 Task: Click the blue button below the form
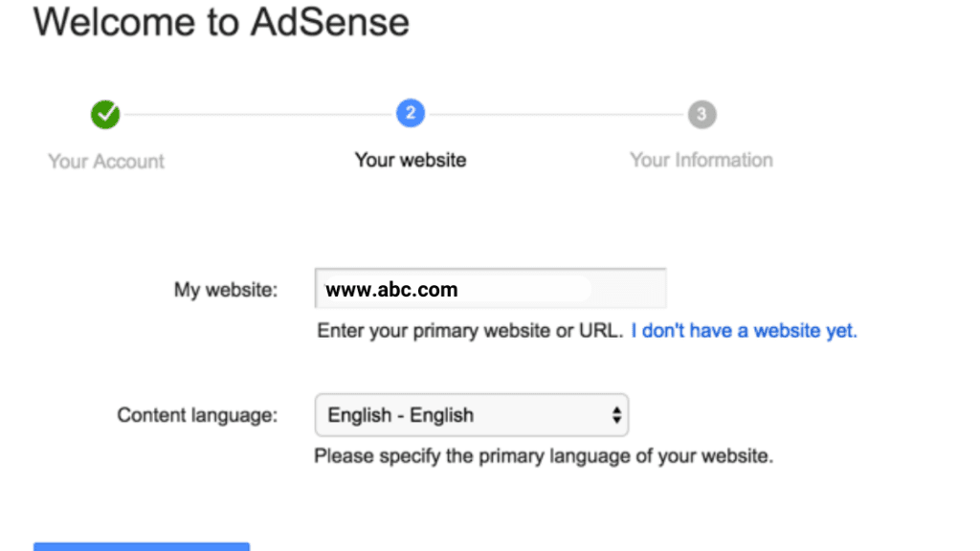[142, 546]
